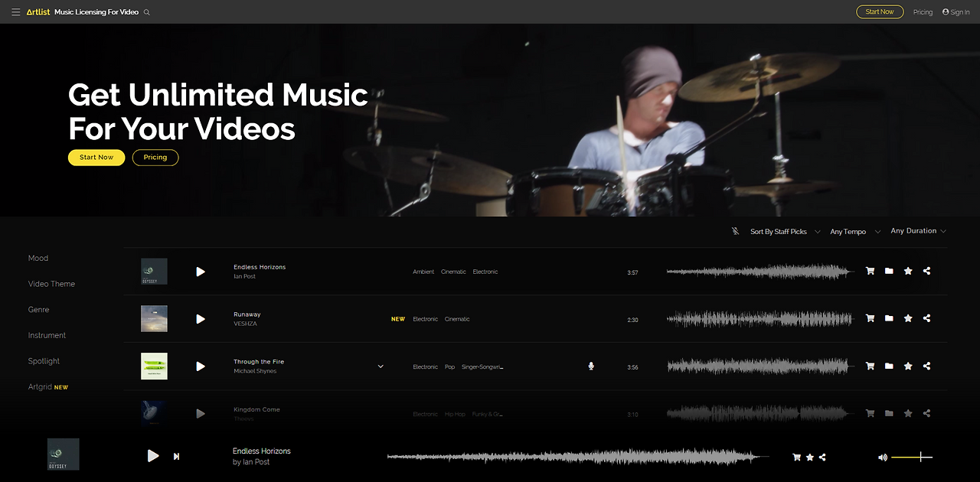
Task: Skip to the next track in the player
Action: (176, 455)
